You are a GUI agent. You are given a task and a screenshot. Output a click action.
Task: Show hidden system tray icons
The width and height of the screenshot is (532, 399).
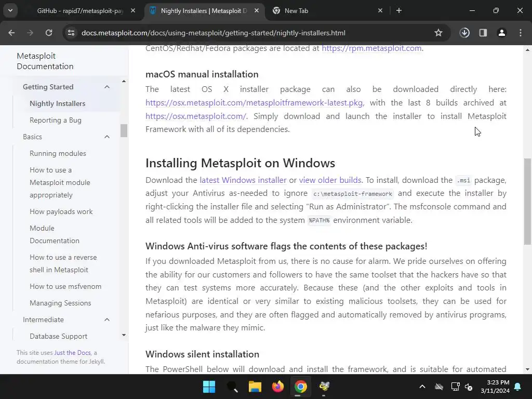click(422, 387)
